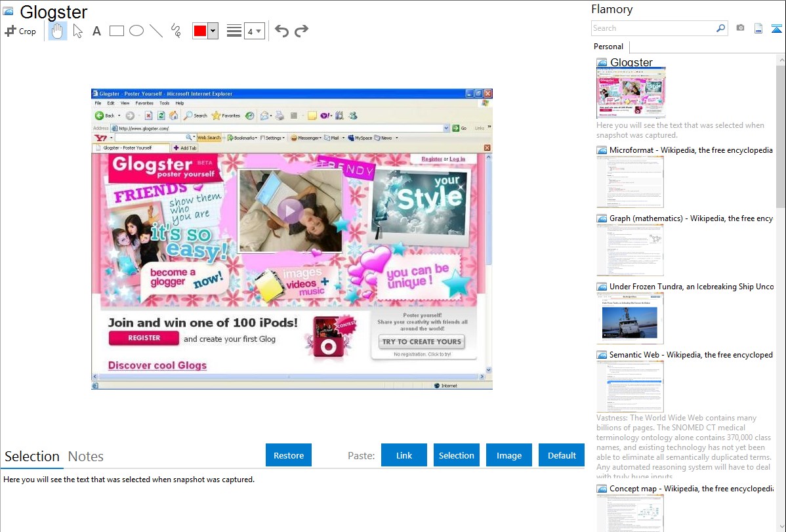
Task: Click the red color swatch
Action: (x=200, y=31)
